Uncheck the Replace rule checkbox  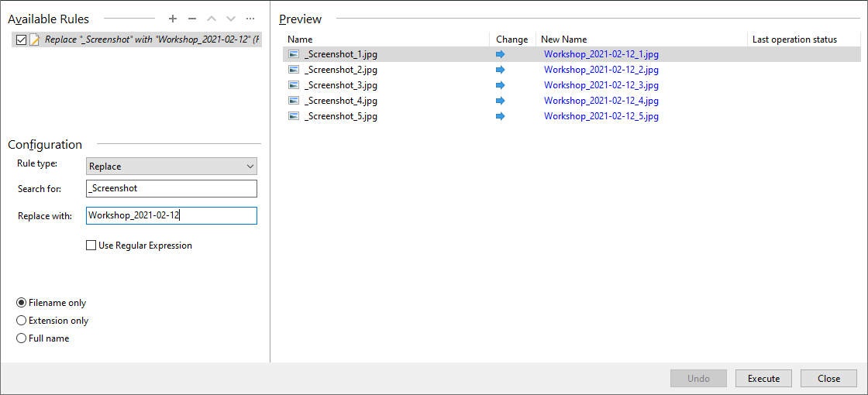(21, 39)
